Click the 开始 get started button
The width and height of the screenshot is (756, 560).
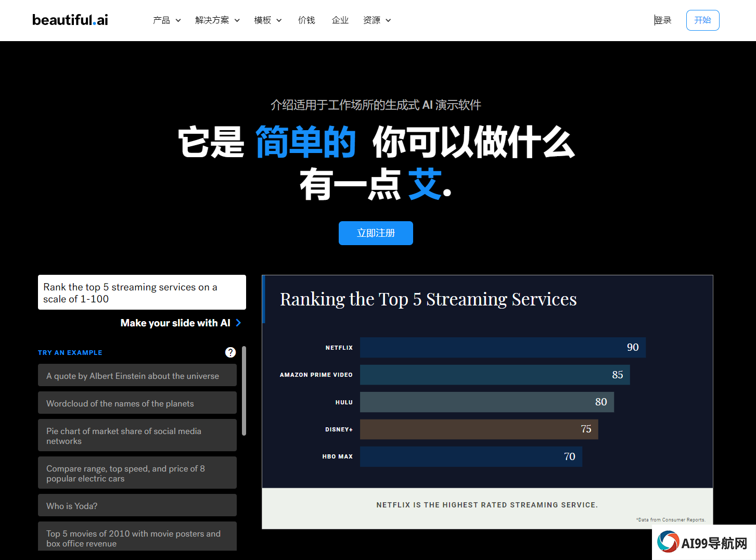click(x=702, y=20)
